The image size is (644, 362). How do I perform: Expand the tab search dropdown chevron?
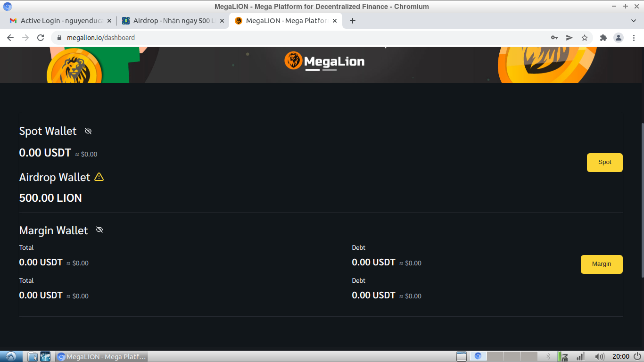click(x=634, y=21)
